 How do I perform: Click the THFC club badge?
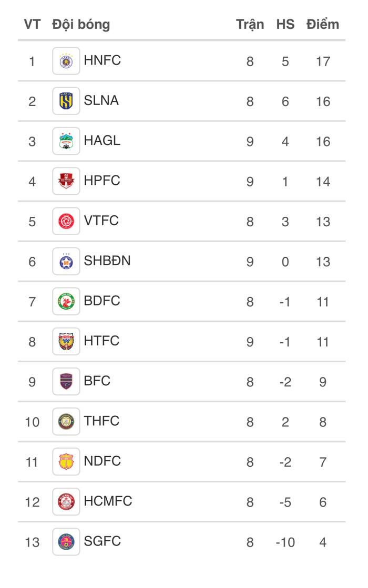tap(66, 422)
